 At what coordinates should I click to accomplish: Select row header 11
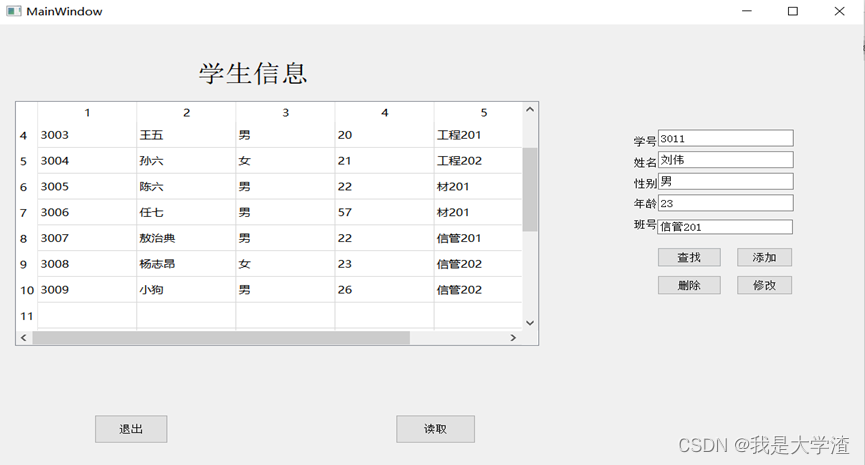coord(26,316)
